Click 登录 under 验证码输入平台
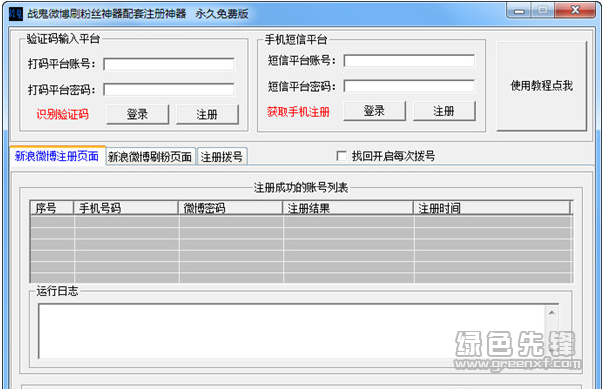603x389 pixels. click(138, 114)
